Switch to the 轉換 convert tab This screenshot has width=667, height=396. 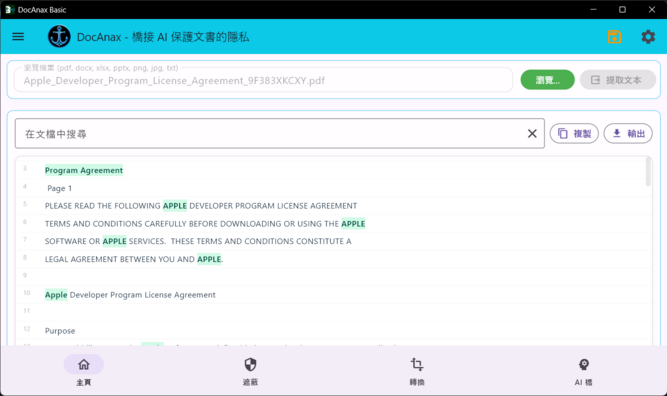417,371
